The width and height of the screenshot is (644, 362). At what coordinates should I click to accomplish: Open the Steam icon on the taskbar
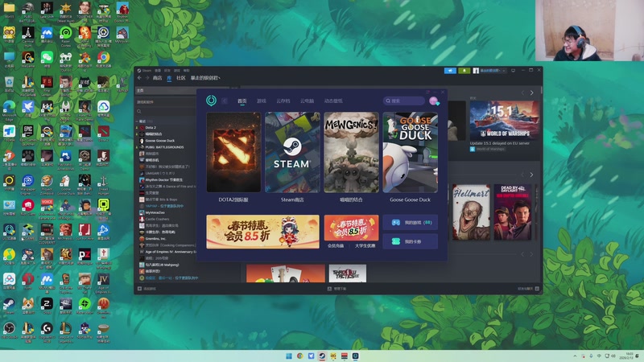[x=322, y=356]
